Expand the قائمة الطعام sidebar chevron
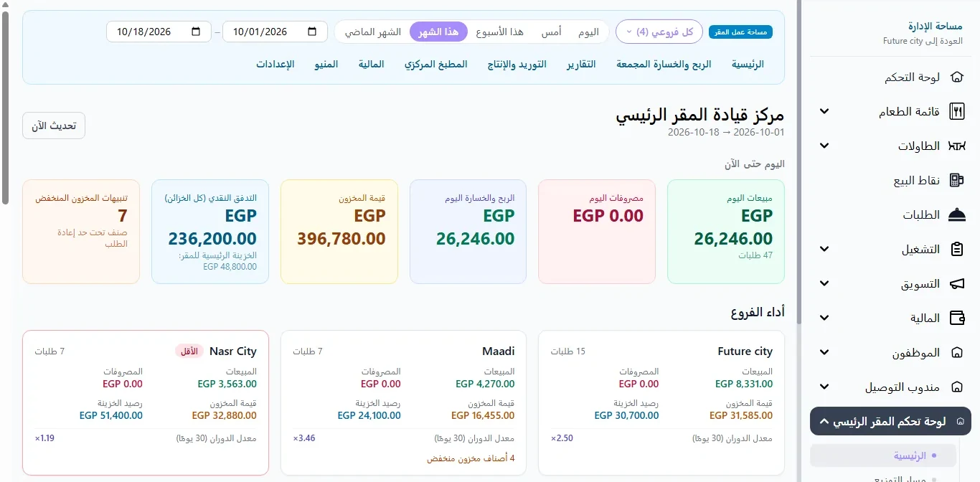This screenshot has width=980, height=482. (824, 111)
